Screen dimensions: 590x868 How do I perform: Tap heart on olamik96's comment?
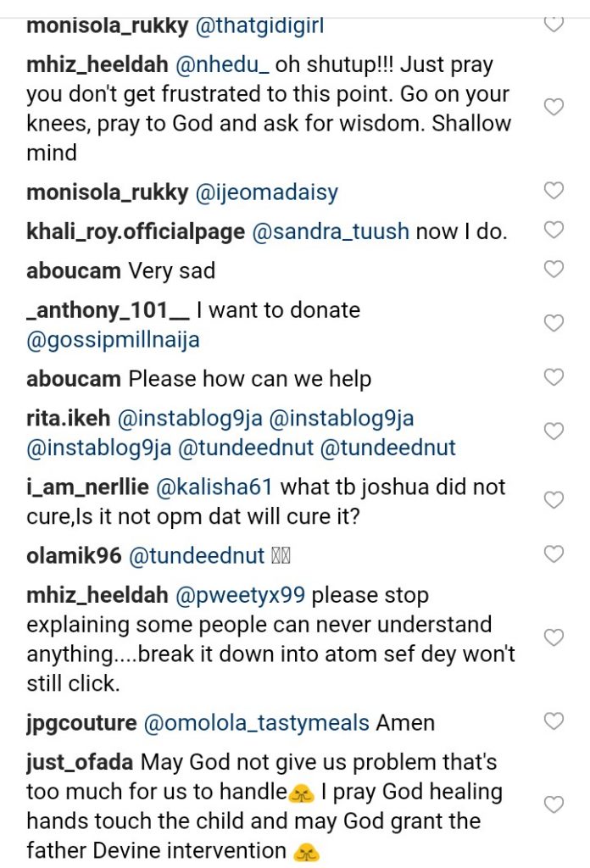click(x=554, y=554)
